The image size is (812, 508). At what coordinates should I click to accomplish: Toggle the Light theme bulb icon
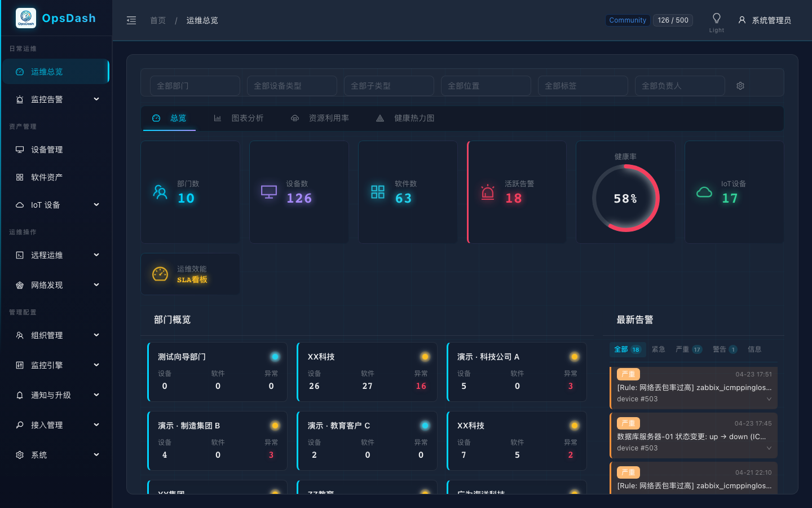[717, 18]
